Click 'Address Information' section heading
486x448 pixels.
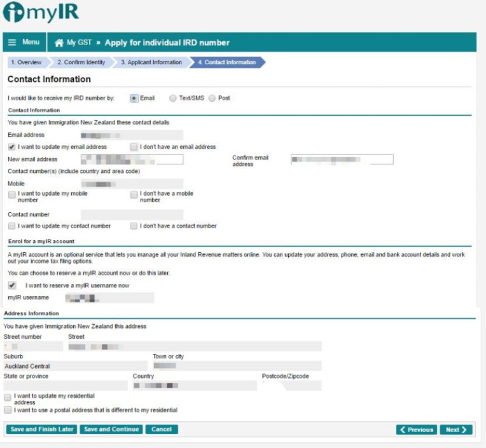point(31,313)
